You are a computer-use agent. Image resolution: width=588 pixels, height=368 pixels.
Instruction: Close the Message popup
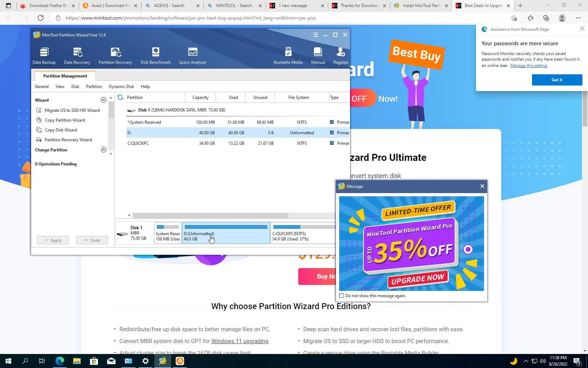tap(482, 186)
